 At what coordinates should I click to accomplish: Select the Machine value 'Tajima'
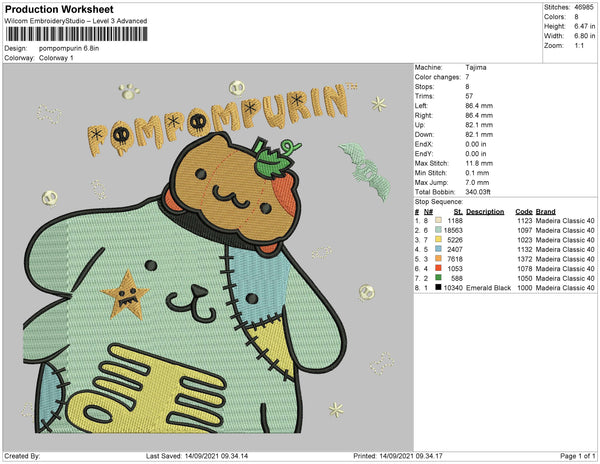coord(476,67)
